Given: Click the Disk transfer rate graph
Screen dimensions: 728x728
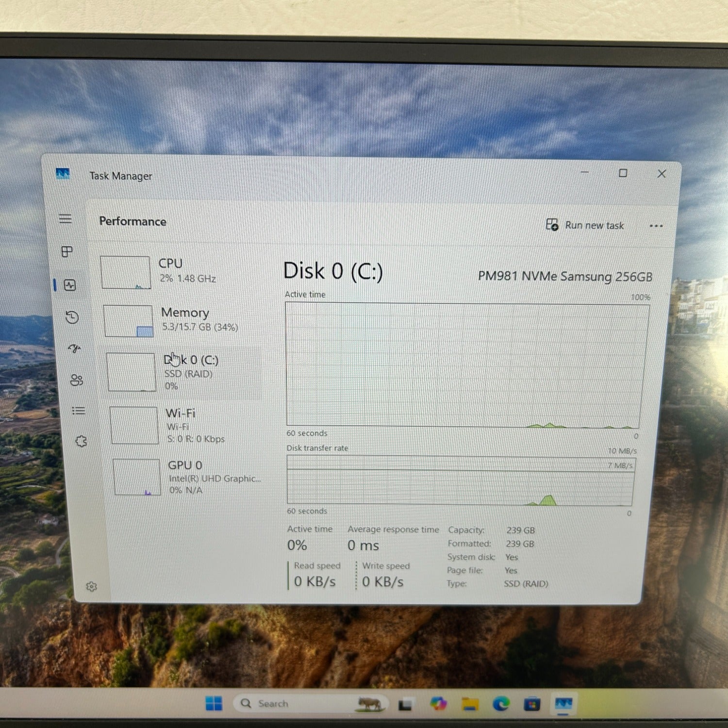Looking at the screenshot, I should (x=461, y=480).
